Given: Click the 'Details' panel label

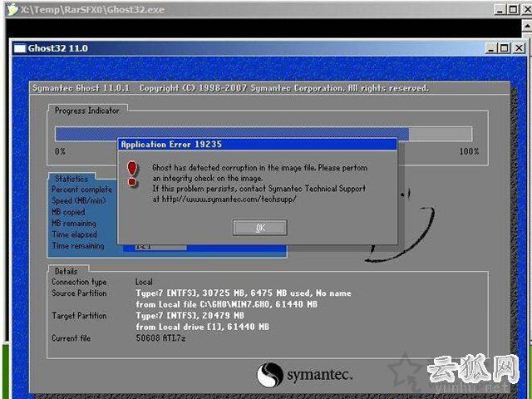Looking at the screenshot, I should click(66, 272).
